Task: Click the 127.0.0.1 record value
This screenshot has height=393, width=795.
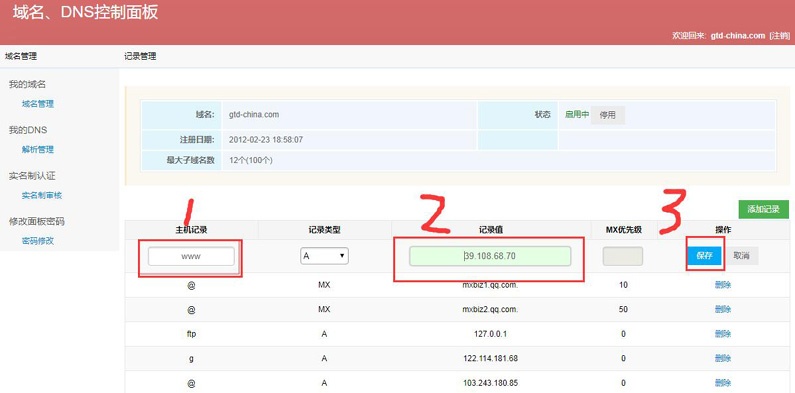Action: pyautogui.click(x=490, y=334)
